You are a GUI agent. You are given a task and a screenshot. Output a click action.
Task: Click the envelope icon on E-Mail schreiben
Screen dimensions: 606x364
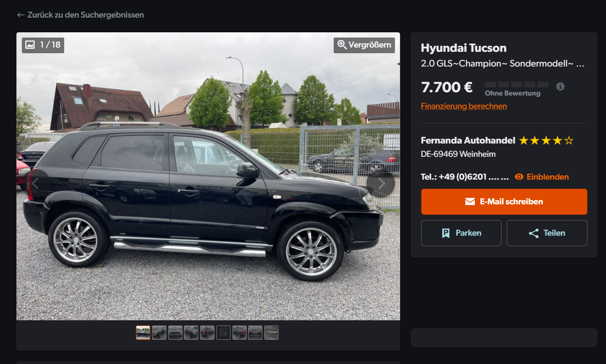[470, 201]
